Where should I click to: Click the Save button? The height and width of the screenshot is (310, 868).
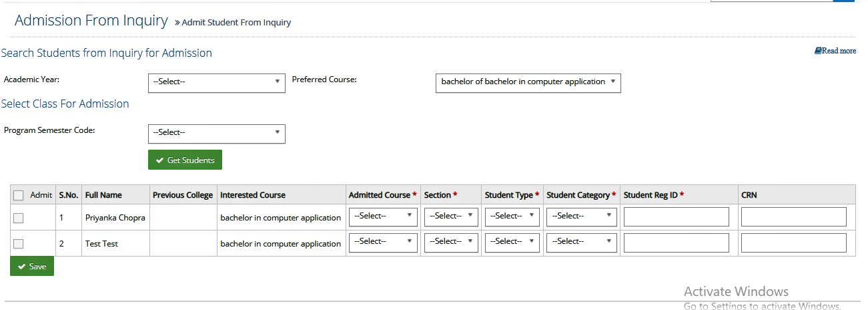(x=32, y=267)
